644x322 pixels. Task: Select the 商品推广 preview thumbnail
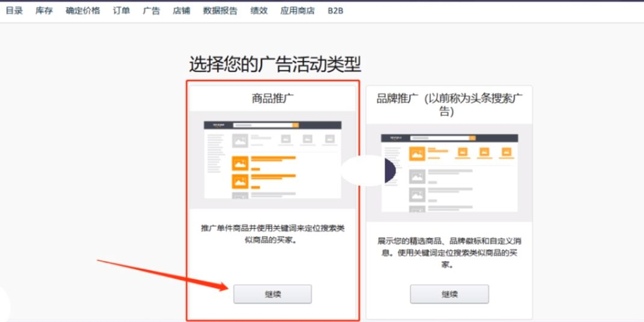click(273, 159)
